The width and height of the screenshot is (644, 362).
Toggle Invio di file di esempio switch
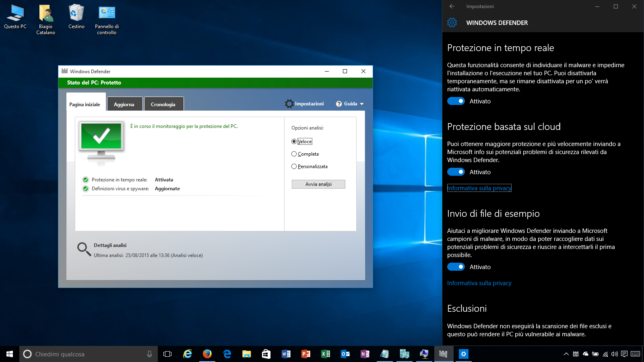pos(456,267)
